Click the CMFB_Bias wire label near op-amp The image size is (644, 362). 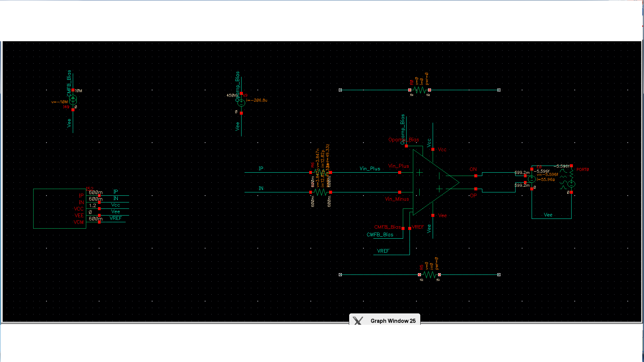tap(380, 235)
